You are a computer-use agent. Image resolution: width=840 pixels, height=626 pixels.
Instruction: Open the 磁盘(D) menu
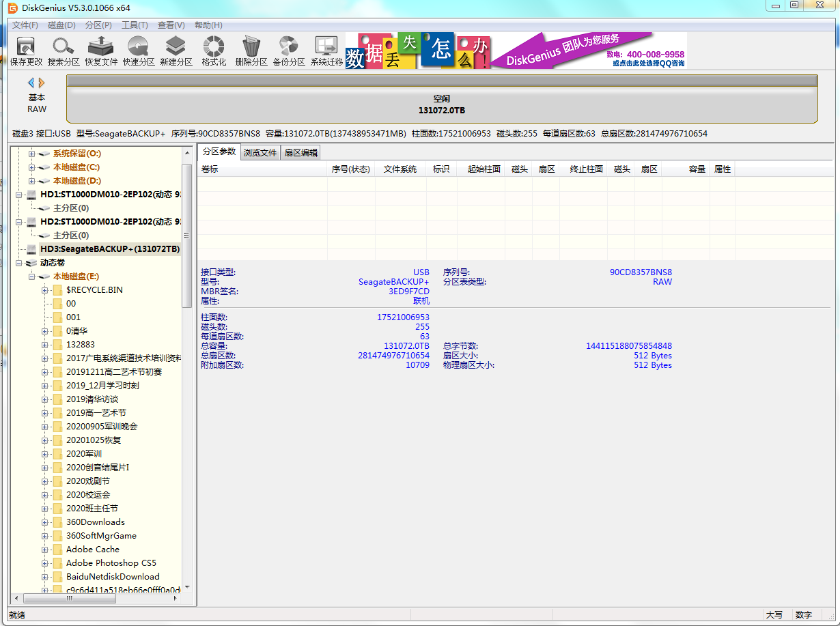point(61,25)
